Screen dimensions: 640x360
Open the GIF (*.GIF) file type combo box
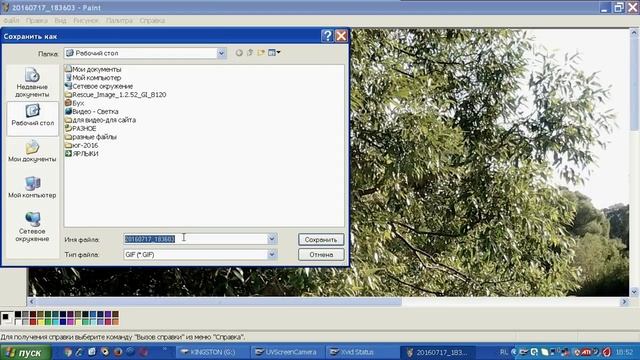(200, 254)
